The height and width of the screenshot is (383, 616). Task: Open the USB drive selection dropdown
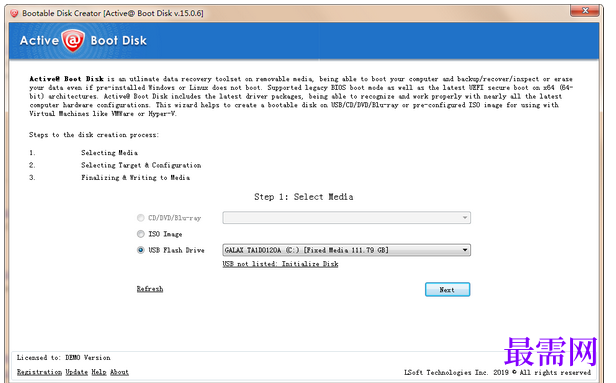click(346, 250)
